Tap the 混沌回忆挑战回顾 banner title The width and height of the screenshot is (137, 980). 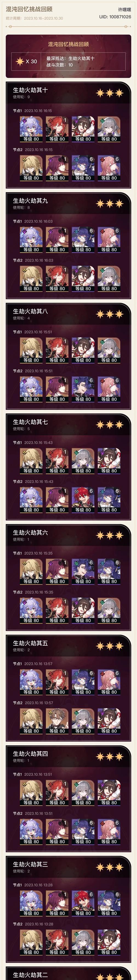tap(68, 44)
